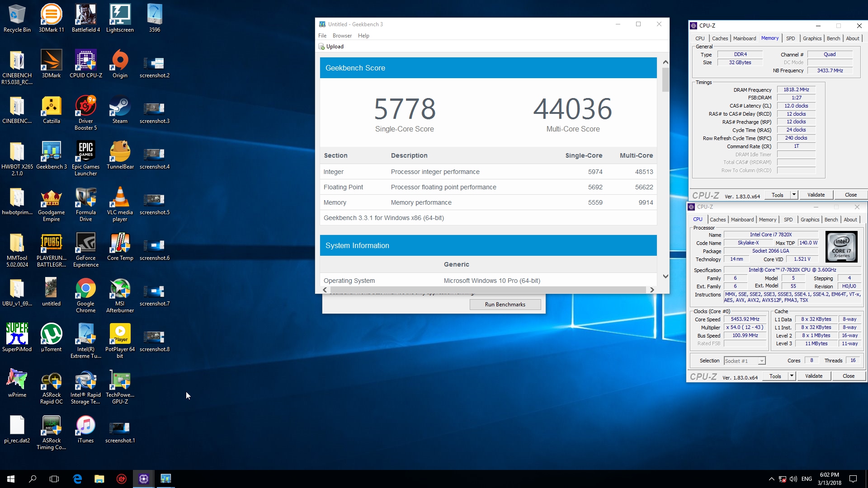The image size is (868, 488).
Task: Launch Steam from the desktop
Action: [120, 109]
